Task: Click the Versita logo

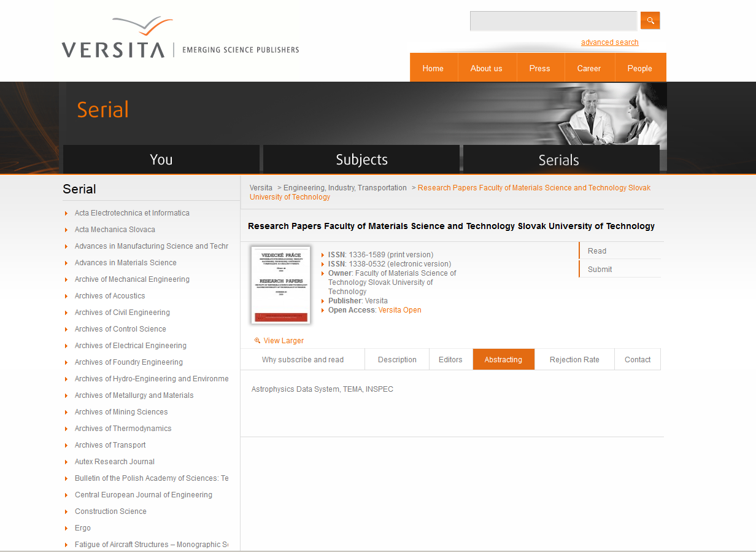Action: (180, 37)
